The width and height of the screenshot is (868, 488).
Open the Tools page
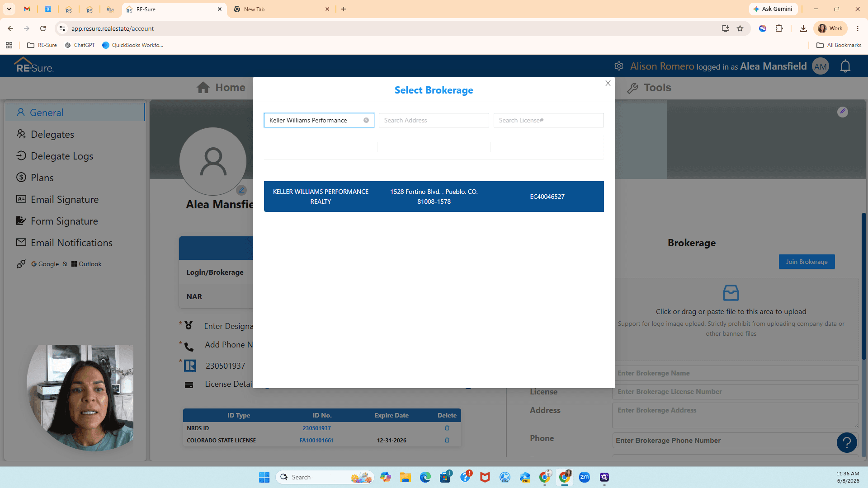coord(649,88)
